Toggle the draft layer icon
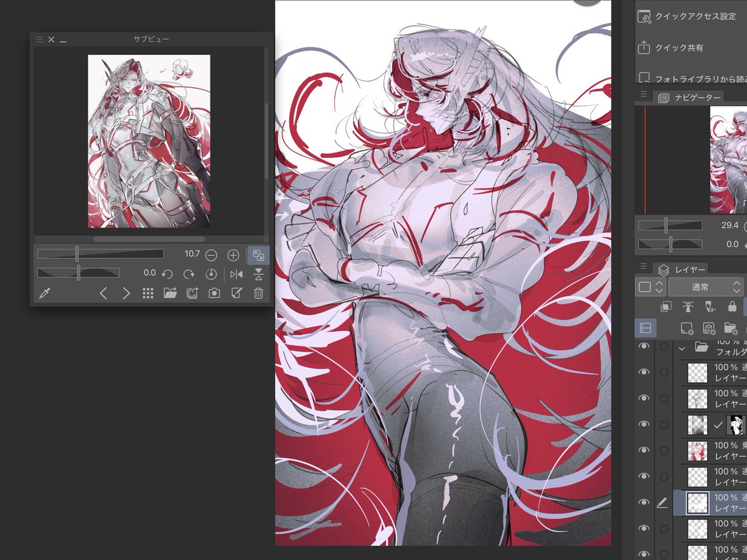This screenshot has width=747, height=560. point(710,307)
